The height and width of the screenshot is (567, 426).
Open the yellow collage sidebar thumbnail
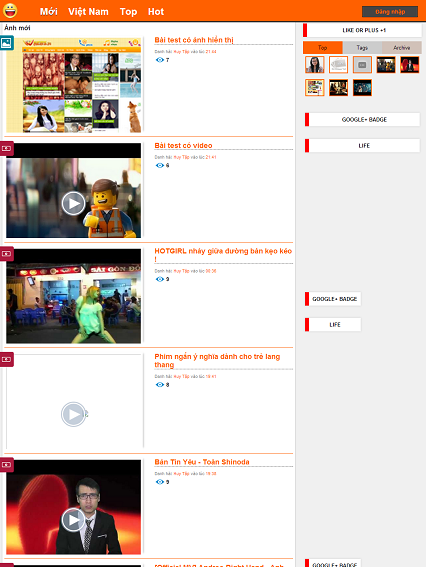[x=315, y=88]
